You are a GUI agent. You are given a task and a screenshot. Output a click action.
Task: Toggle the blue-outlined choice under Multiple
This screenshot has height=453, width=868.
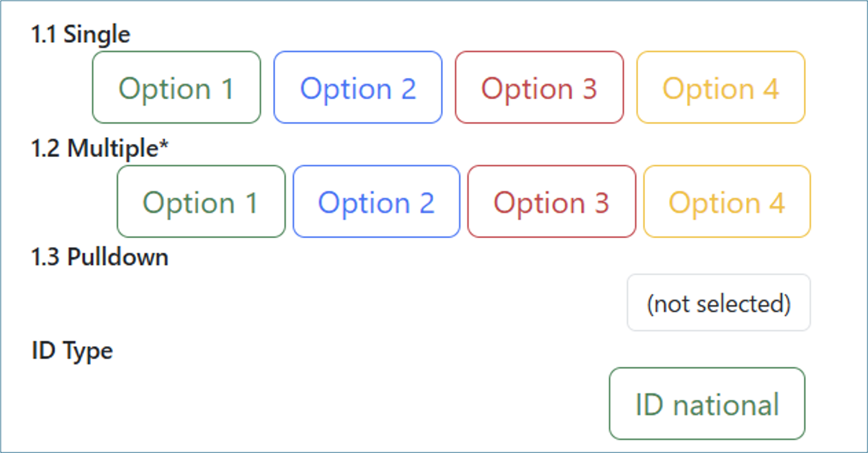[376, 202]
